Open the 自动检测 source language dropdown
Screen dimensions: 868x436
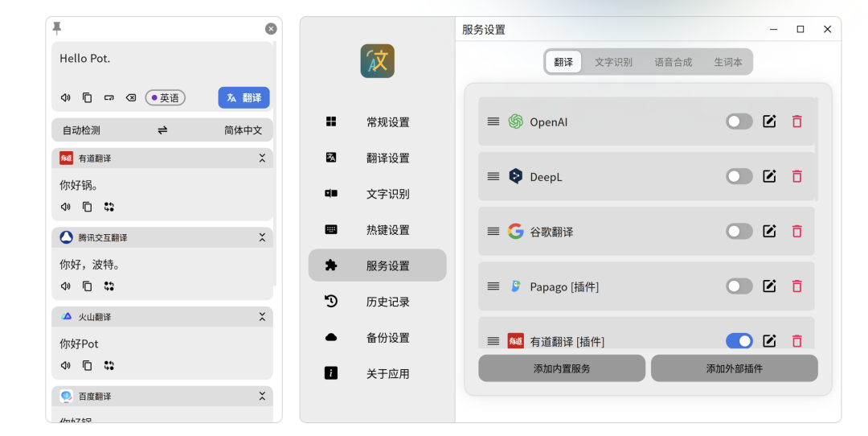[x=81, y=130]
